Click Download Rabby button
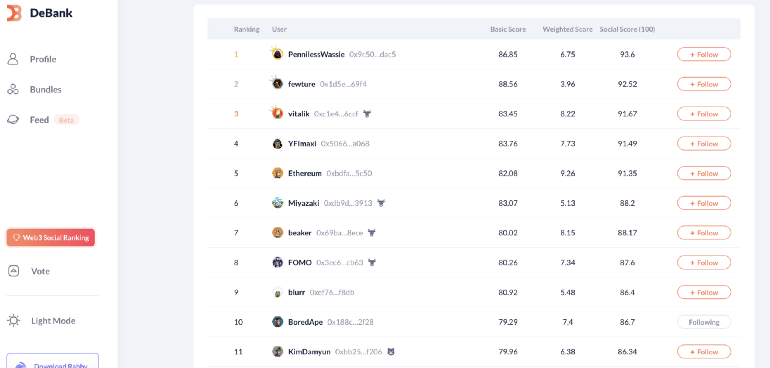770x368 pixels. [x=53, y=362]
